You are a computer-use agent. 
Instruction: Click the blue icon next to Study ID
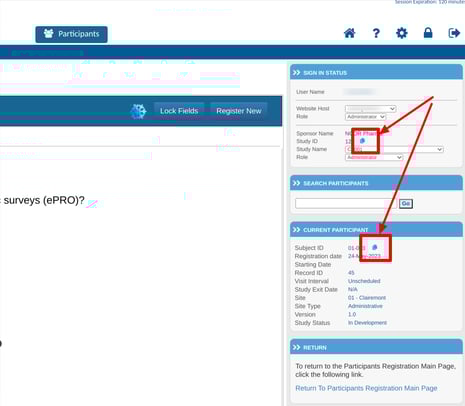click(362, 141)
